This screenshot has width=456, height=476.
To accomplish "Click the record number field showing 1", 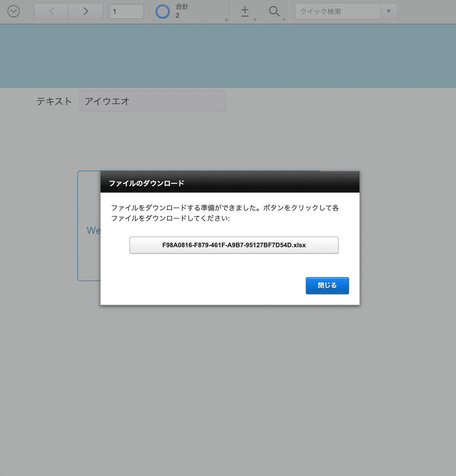I will [x=127, y=11].
